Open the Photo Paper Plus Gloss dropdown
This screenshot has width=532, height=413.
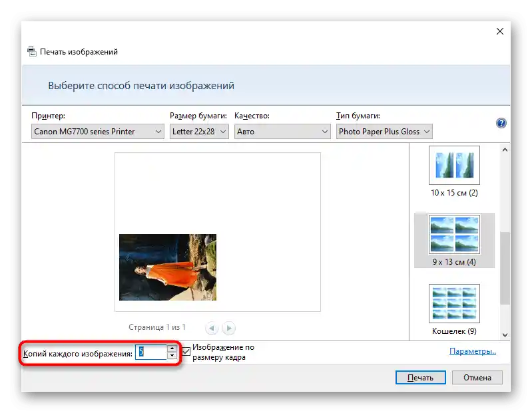click(x=384, y=132)
